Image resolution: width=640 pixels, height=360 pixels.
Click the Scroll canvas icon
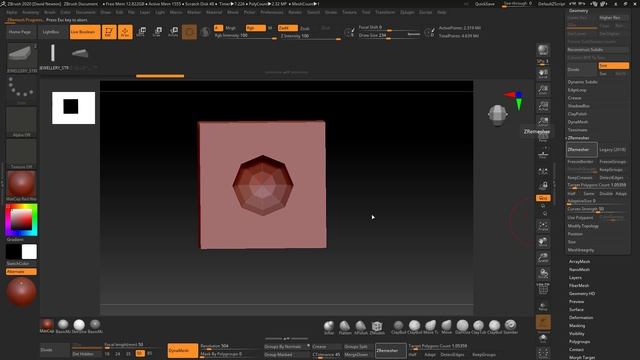click(x=543, y=73)
